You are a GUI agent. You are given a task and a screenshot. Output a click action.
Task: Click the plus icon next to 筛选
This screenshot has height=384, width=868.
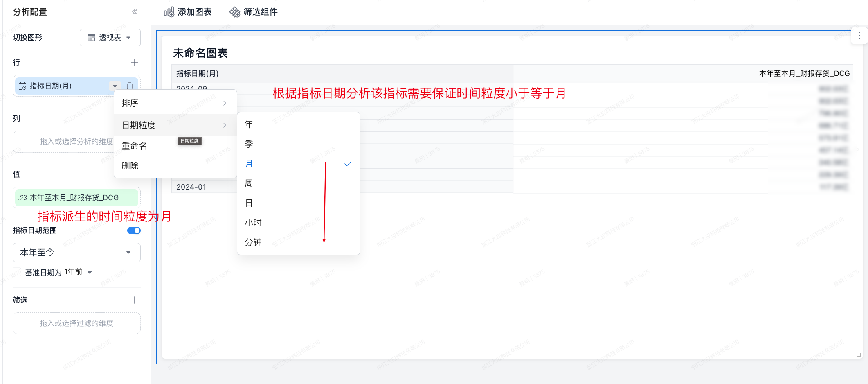[x=135, y=300]
